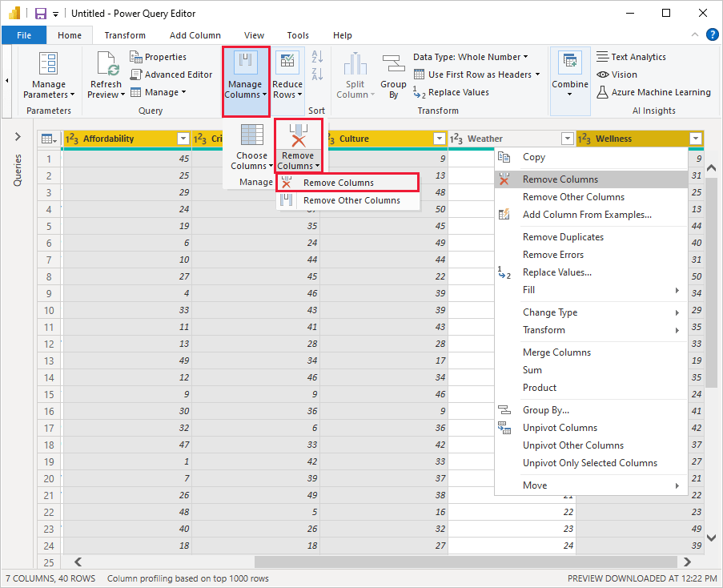Open Manage Parameters

tap(48, 76)
